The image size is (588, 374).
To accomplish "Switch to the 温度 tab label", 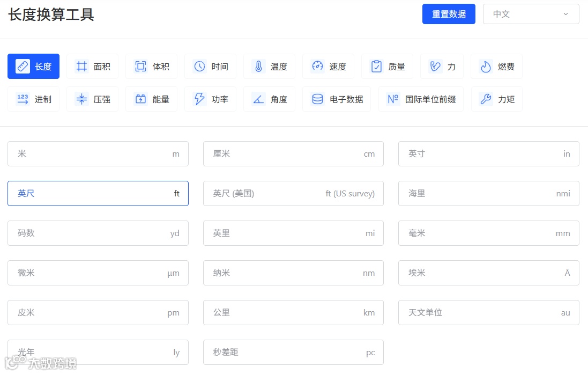I will tap(279, 67).
